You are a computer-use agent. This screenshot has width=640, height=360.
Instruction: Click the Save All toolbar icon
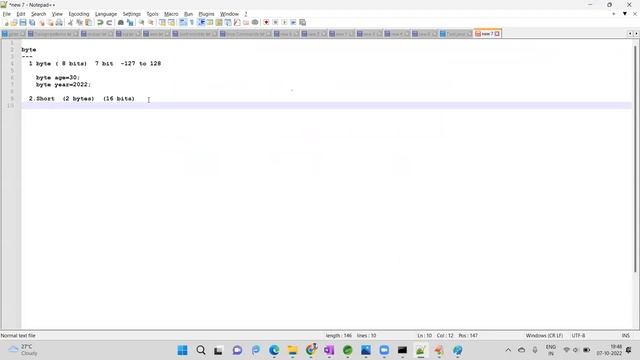pyautogui.click(x=32, y=22)
